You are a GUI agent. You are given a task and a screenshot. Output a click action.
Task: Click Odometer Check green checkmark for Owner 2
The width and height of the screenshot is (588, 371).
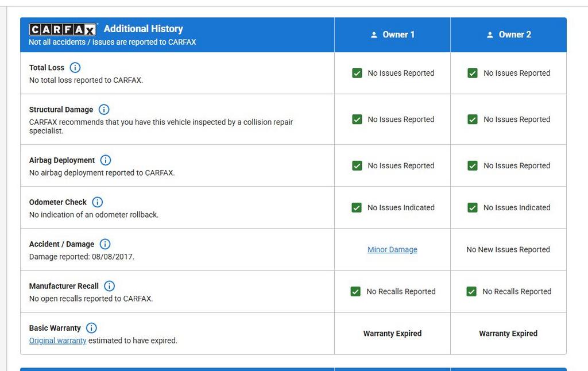[473, 208]
